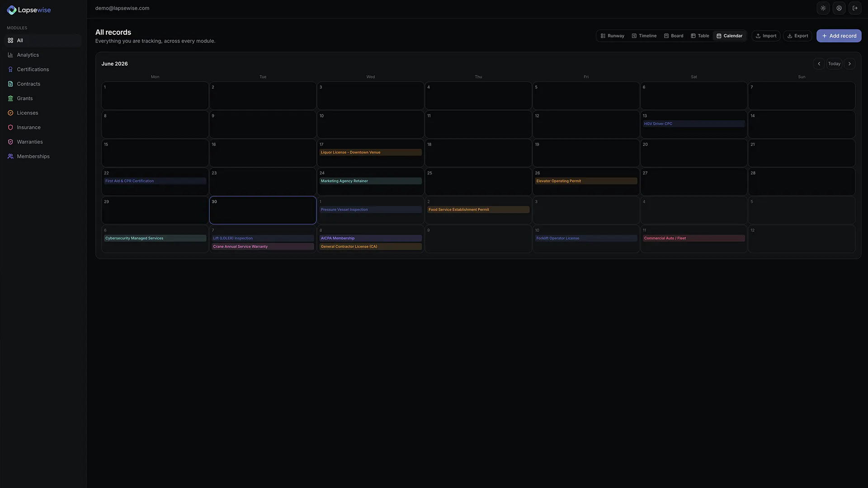The image size is (868, 488).
Task: Click the Insurance shield icon
Action: (10, 127)
